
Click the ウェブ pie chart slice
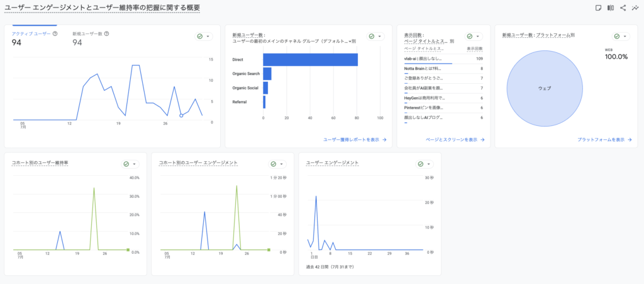coord(545,88)
